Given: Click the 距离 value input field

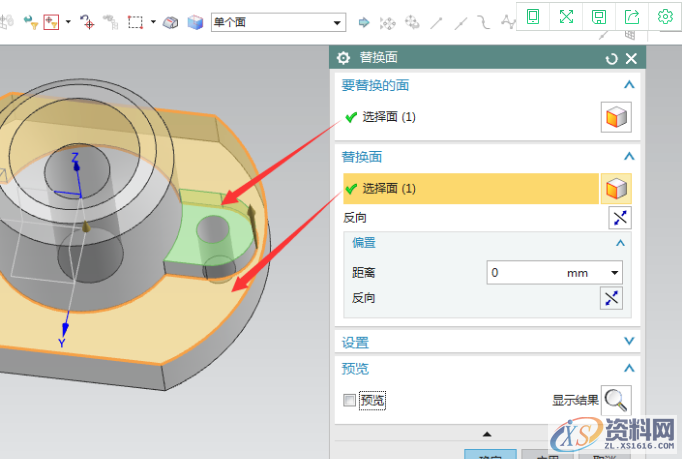Looking at the screenshot, I should pyautogui.click(x=547, y=273).
